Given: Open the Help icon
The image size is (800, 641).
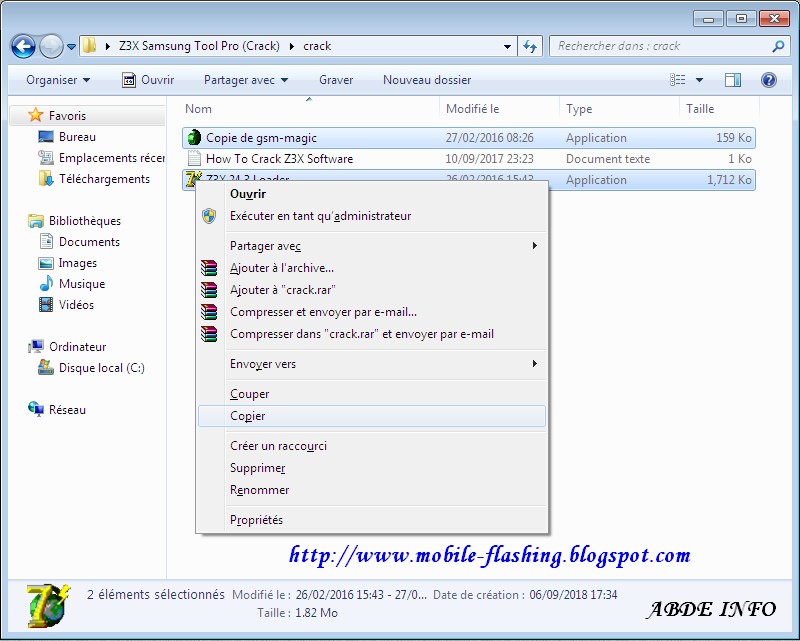Looking at the screenshot, I should (x=768, y=80).
